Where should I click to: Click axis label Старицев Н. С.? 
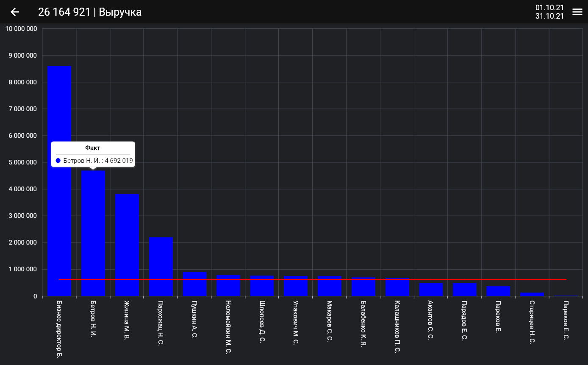click(x=532, y=322)
